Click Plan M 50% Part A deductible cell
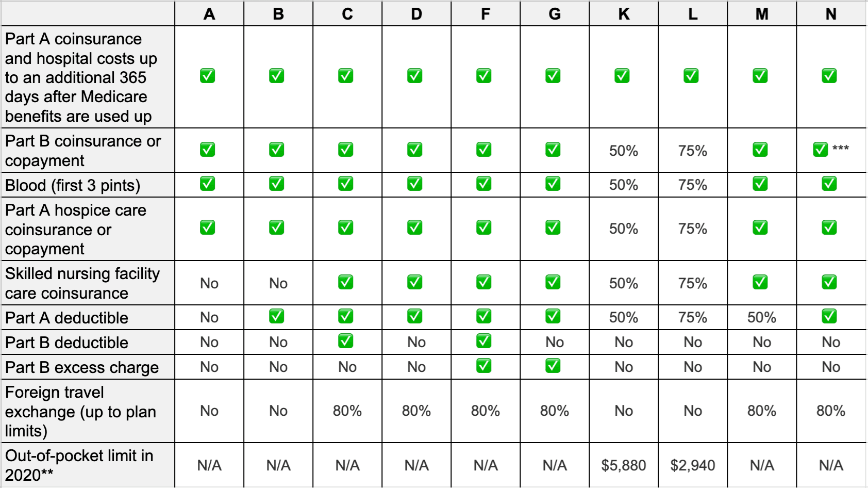868x488 pixels. 762,317
